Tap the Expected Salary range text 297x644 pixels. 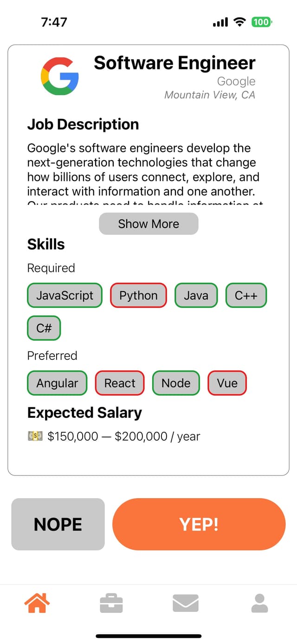click(124, 436)
